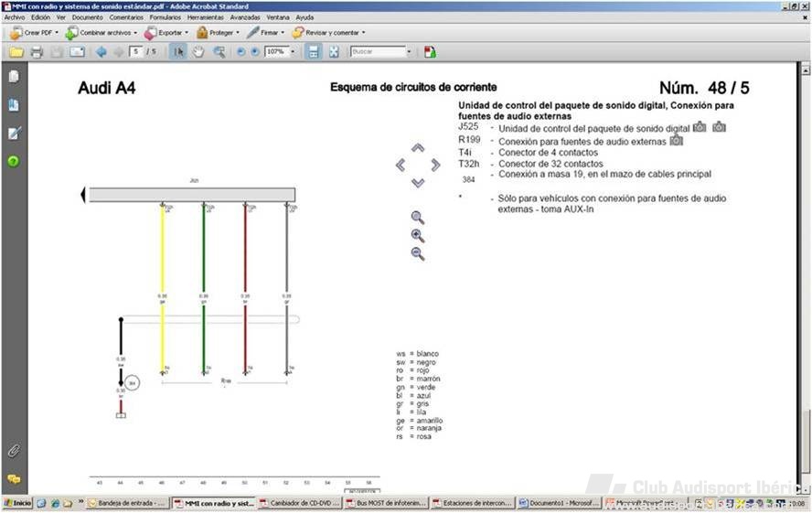Activate the Select tool cursor icon

tap(178, 52)
